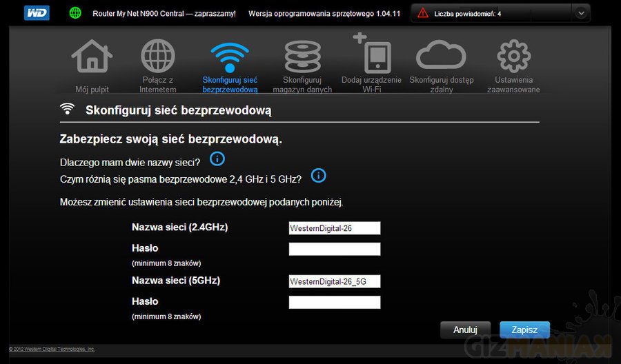Screen dimensions: 621x364
Task: Open Skonfiguruj magazyn danych disk icon
Action: [x=302, y=57]
